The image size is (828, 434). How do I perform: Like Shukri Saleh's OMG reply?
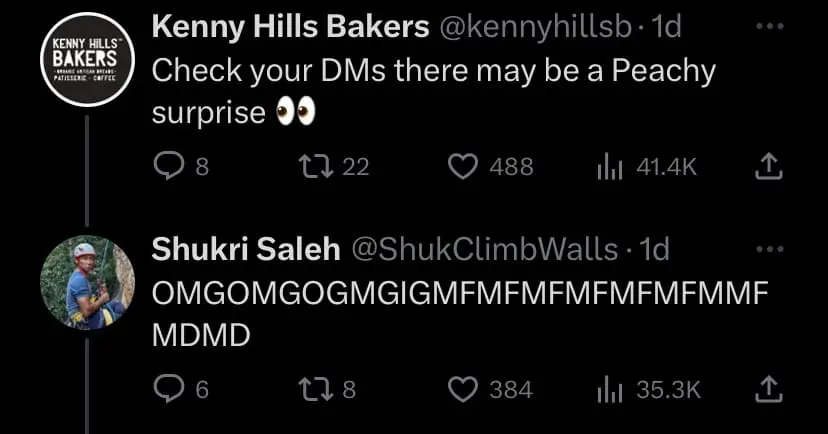pos(462,389)
